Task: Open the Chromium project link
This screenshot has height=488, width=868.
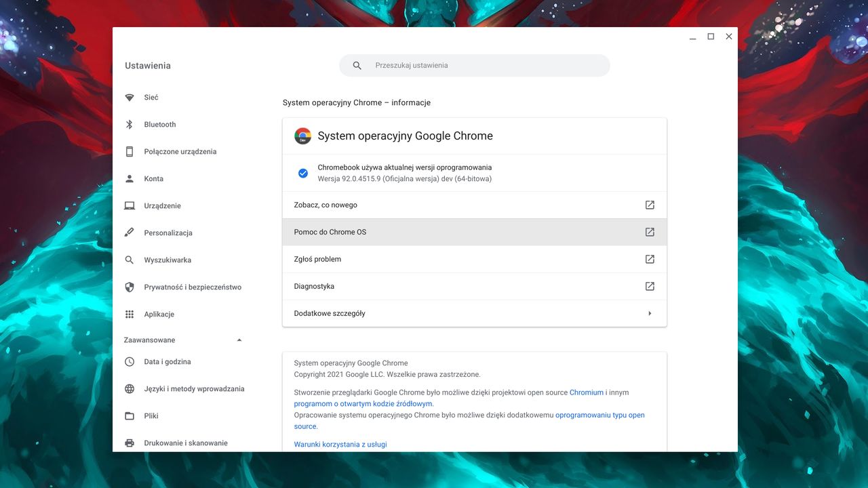Action: pyautogui.click(x=587, y=392)
